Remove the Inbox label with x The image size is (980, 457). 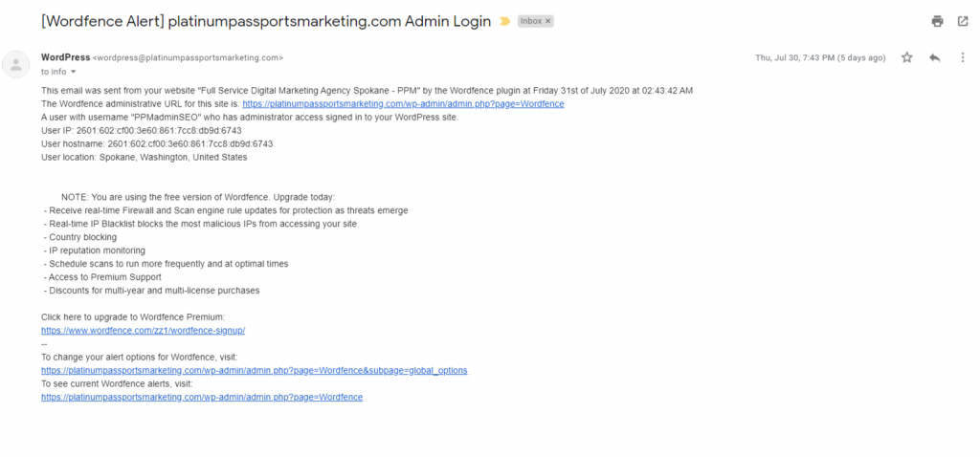coord(548,21)
